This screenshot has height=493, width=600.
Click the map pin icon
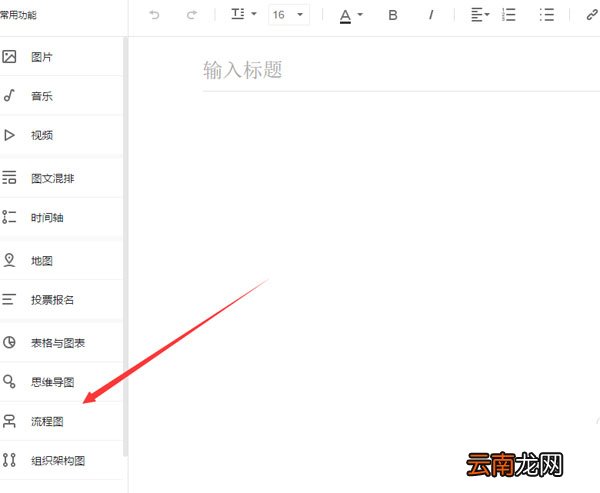pyautogui.click(x=9, y=260)
